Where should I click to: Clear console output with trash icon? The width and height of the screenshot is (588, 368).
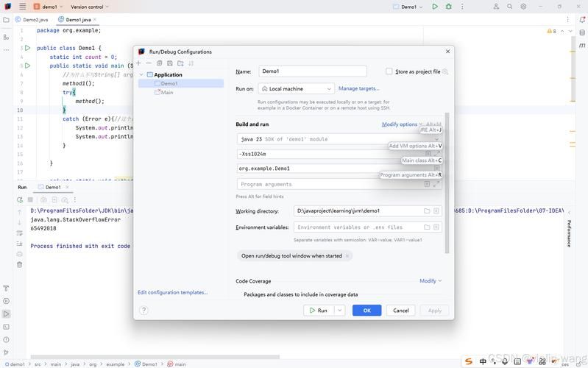(20, 264)
